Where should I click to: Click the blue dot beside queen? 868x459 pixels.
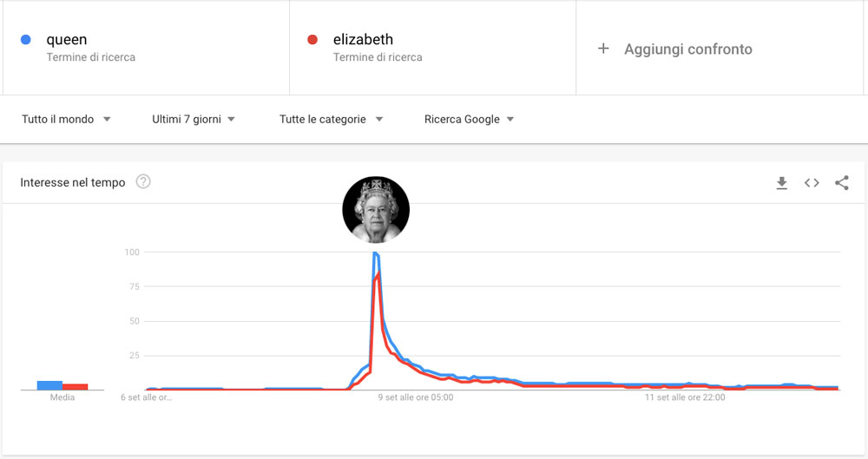pyautogui.click(x=26, y=39)
